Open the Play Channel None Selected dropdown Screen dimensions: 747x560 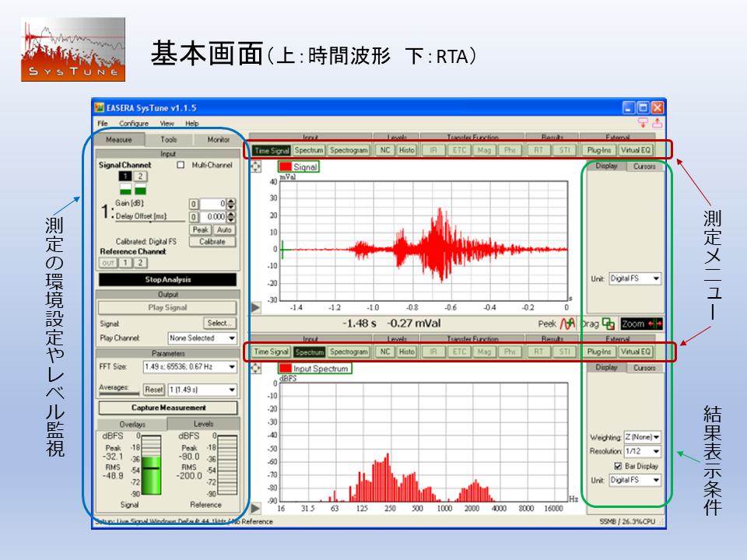pos(202,338)
